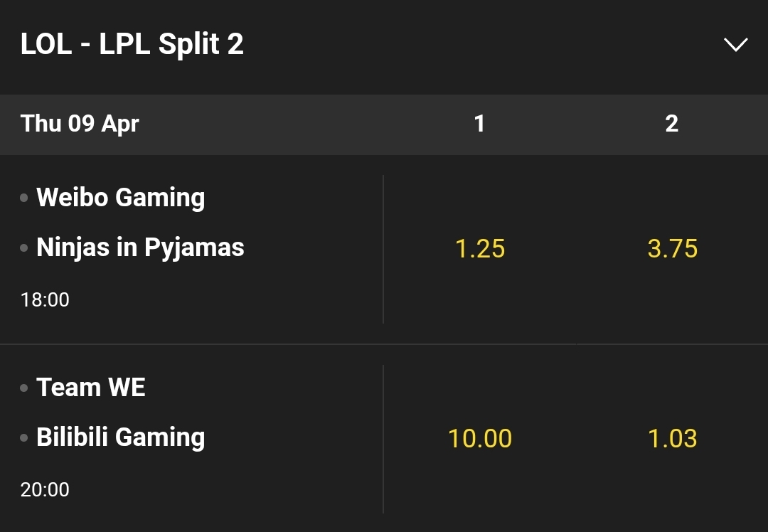Click the LOL - LPL Split 2 title
768x532 pixels.
[x=132, y=45]
